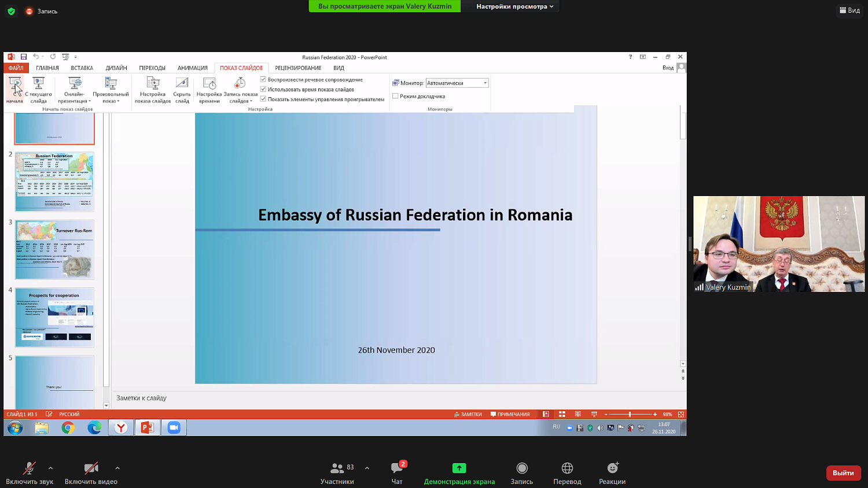This screenshot has width=868, height=488.
Task: Hide the current slide
Action: click(x=182, y=87)
